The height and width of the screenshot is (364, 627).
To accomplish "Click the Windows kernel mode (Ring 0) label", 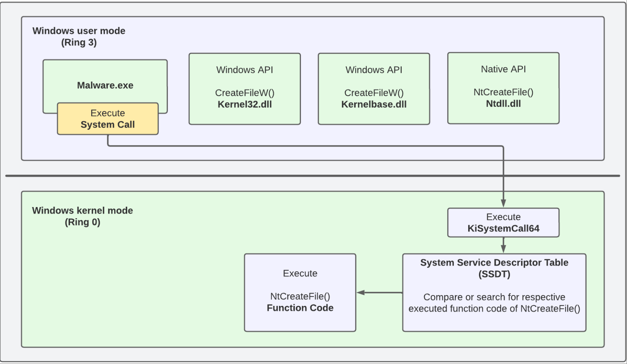I will [x=82, y=216].
